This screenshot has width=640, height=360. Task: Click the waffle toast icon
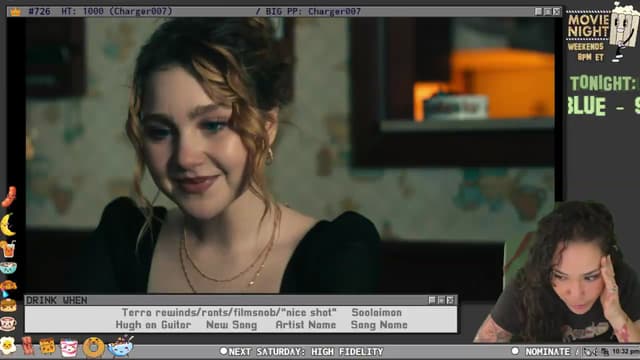coord(47,346)
